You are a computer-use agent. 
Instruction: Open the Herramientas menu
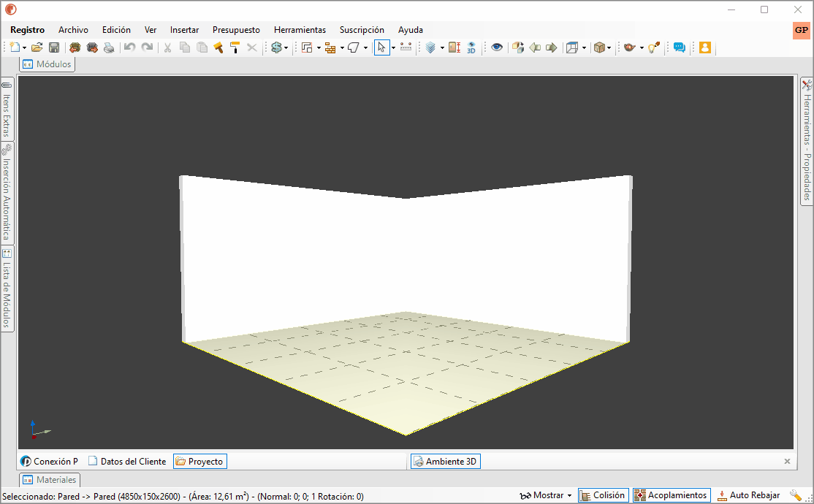(300, 30)
